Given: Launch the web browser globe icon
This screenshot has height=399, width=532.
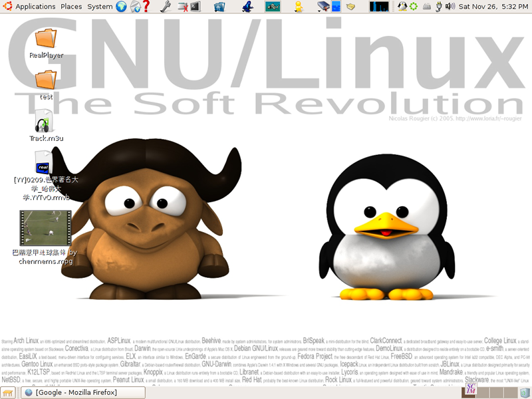Looking at the screenshot, I should [121, 7].
